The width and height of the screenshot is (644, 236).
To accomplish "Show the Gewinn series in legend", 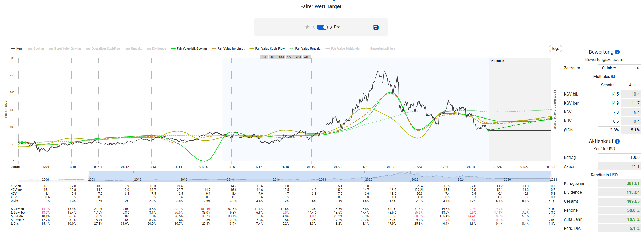I will point(36,49).
